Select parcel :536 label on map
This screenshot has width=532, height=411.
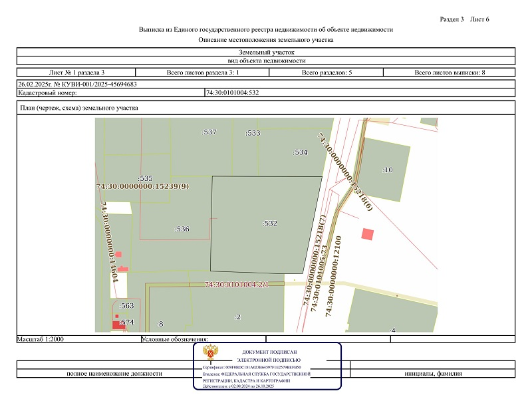click(x=182, y=229)
